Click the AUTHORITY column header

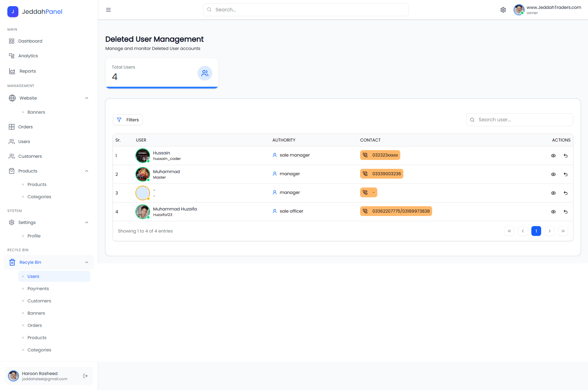(284, 140)
